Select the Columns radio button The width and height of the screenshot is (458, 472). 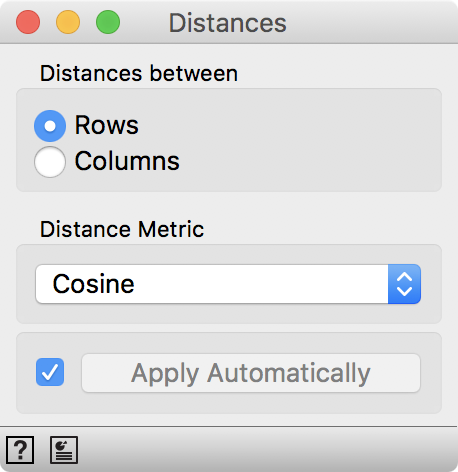point(50,162)
